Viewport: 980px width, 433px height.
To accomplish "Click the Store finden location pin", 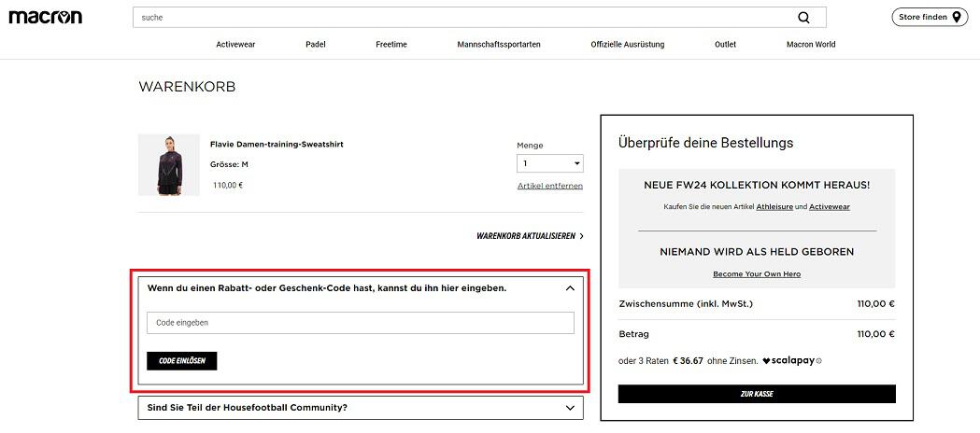I will 957,18.
